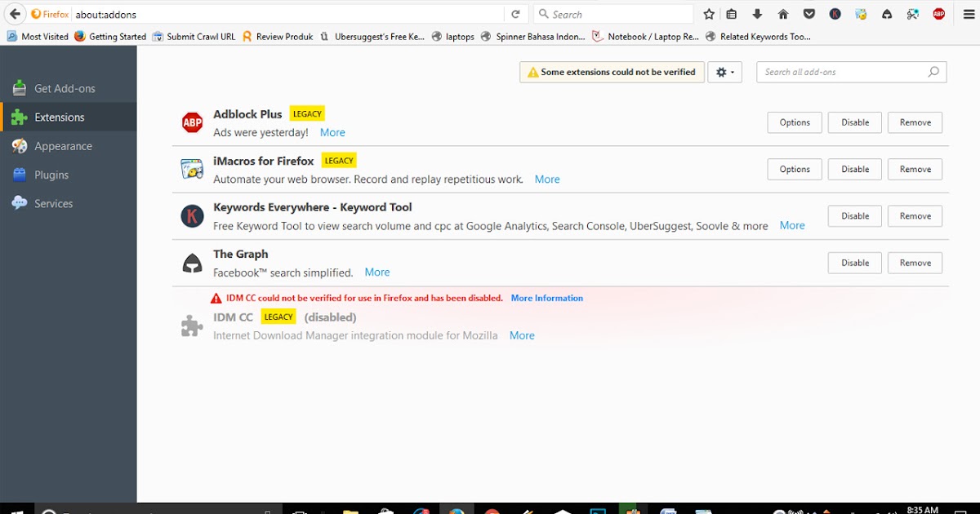Open Options for Adblock Plus
Viewport: 980px width, 514px height.
pyautogui.click(x=795, y=122)
